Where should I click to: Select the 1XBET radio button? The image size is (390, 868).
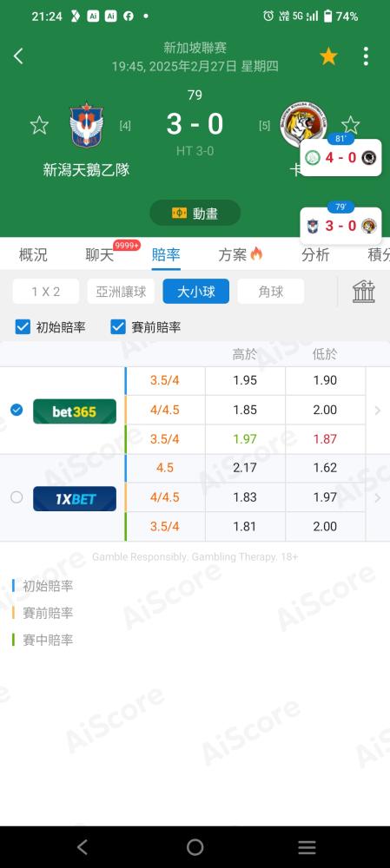(17, 497)
